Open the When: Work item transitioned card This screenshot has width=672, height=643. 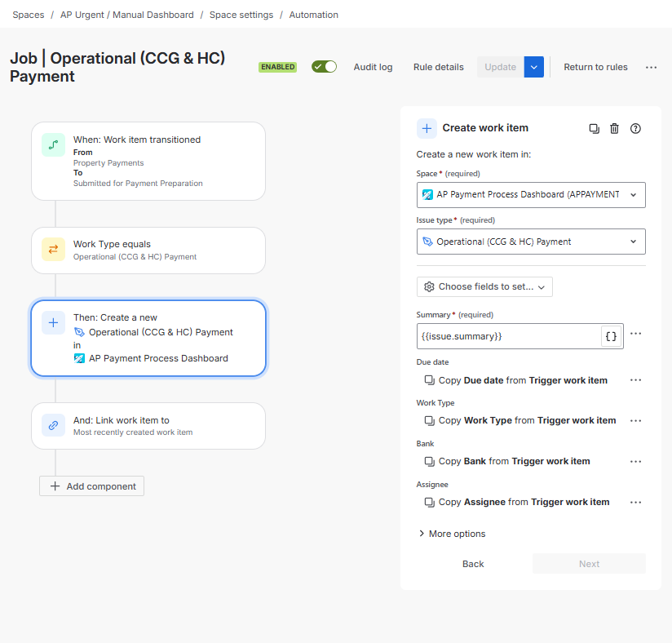[x=148, y=162]
